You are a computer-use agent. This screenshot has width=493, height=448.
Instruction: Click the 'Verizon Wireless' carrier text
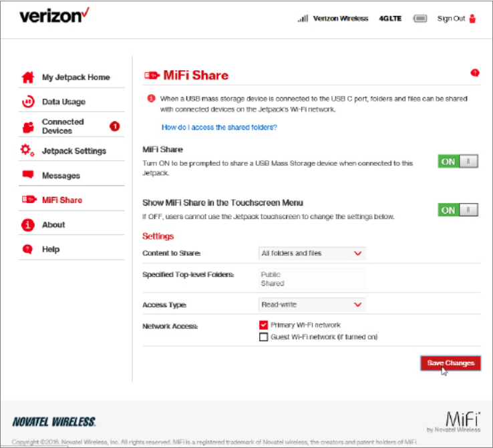(x=341, y=19)
